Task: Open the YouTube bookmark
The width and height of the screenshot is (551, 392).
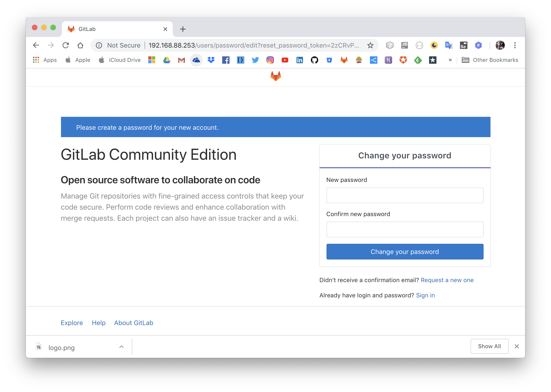Action: (285, 60)
